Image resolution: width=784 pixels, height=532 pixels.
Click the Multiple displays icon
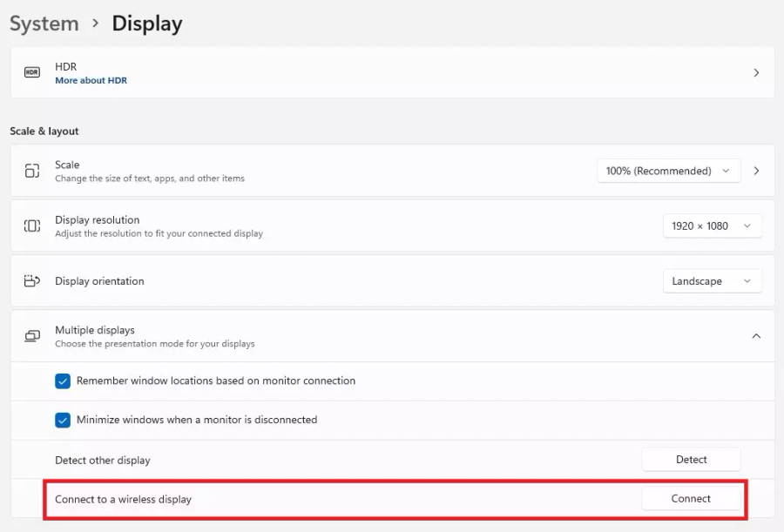[x=32, y=336]
